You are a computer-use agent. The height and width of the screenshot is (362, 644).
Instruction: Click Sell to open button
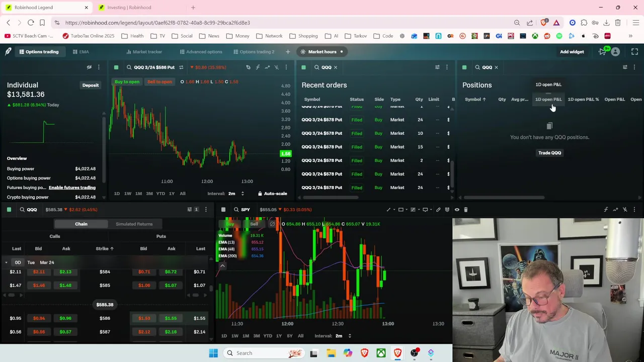pos(159,82)
